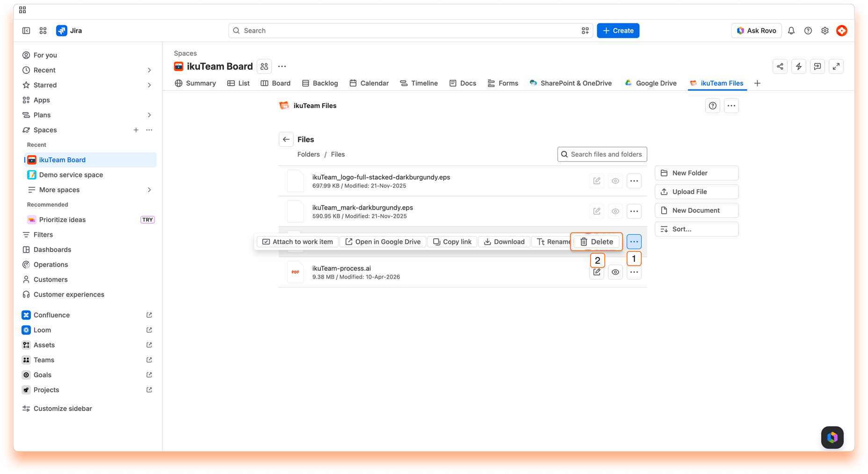Edit ikuTeam_logo-full-stacked-darkburgundy.eps with the pencil icon
Viewport: 868px width, 474px height.
(x=597, y=181)
